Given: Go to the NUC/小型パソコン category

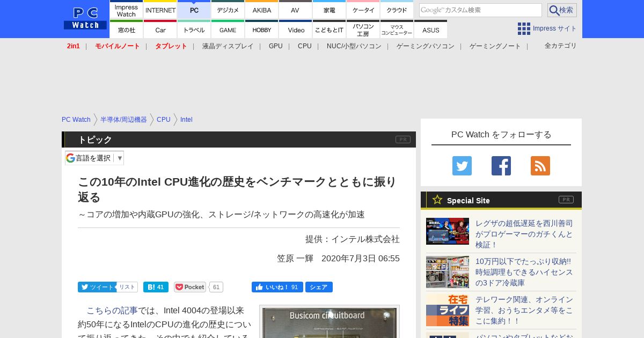Looking at the screenshot, I should coord(354,46).
